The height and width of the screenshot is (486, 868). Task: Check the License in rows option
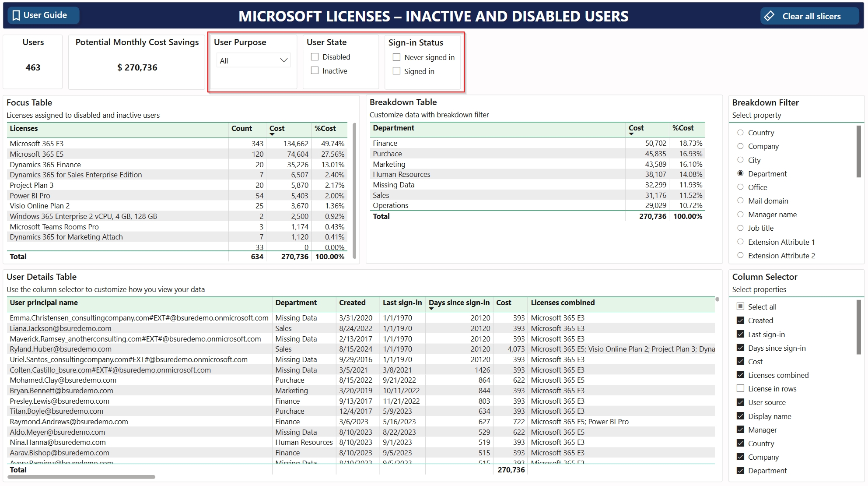pos(740,389)
